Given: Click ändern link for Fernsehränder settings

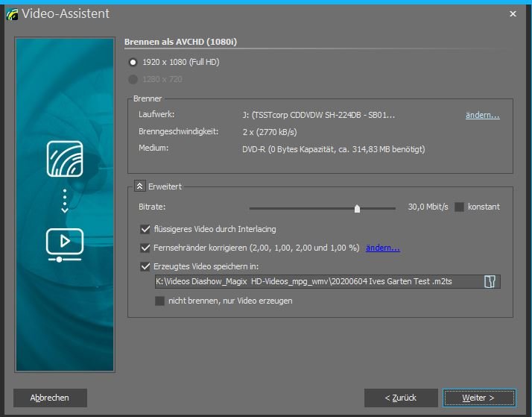Looking at the screenshot, I should [x=382, y=248].
